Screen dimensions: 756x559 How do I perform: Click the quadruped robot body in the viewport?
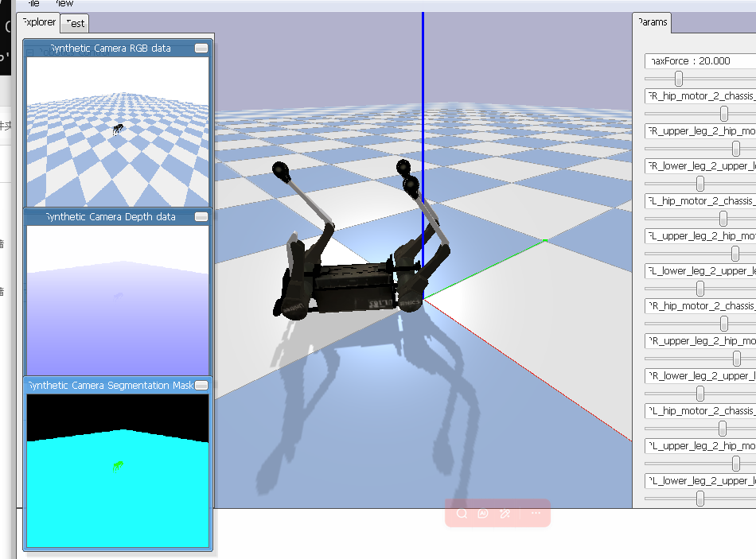(x=354, y=287)
